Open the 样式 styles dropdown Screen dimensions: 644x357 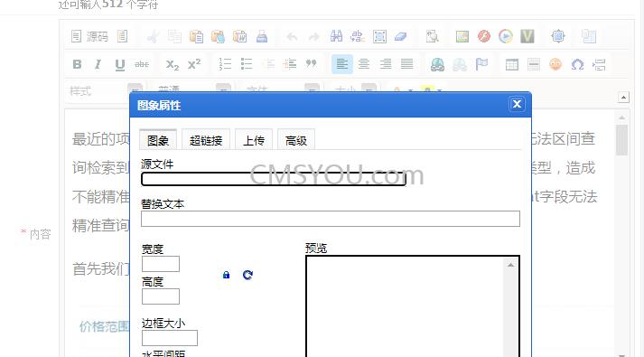(x=106, y=90)
